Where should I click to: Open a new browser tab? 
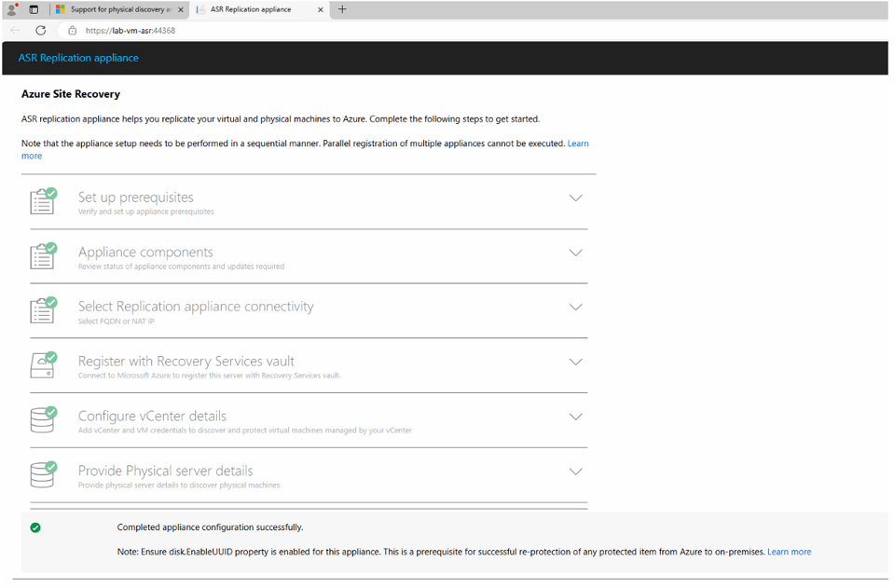point(342,9)
